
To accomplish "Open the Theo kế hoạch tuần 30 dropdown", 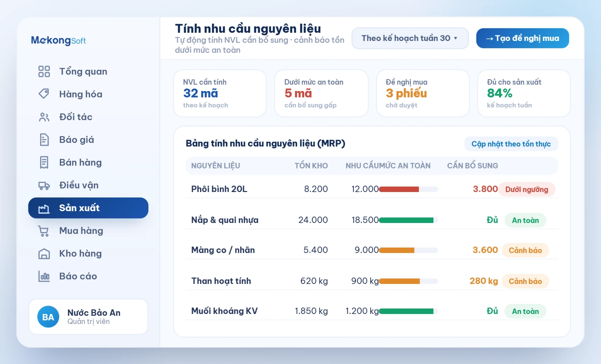I will pyautogui.click(x=410, y=38).
